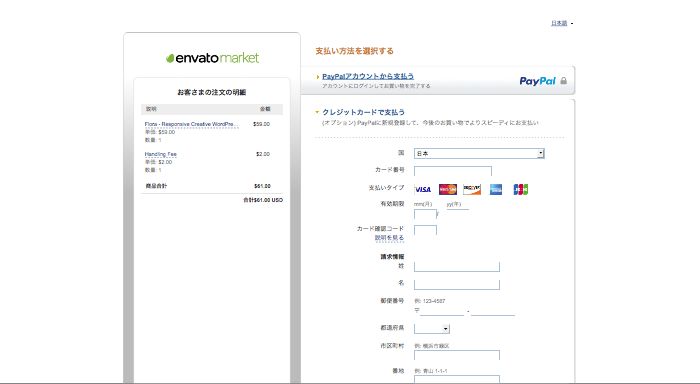Select the Visa card icon

(x=423, y=189)
